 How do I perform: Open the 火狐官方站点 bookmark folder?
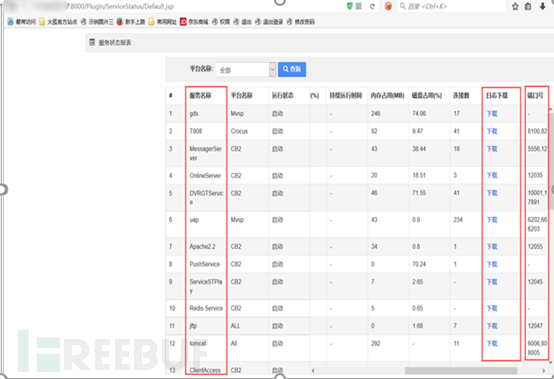(58, 22)
